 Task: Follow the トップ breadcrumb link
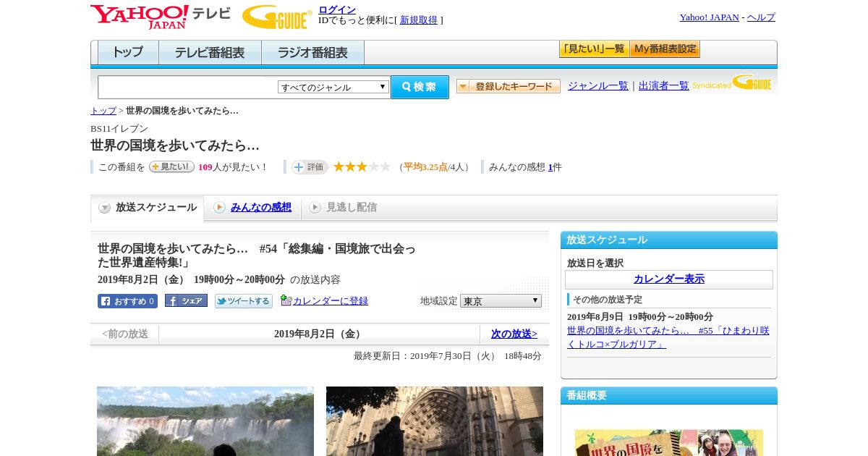[103, 111]
